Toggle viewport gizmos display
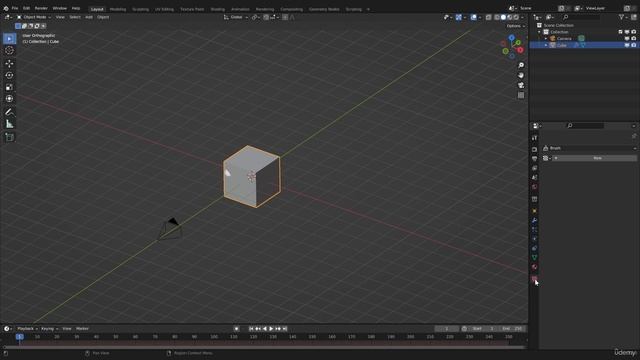This screenshot has height=360, width=640. [x=459, y=17]
